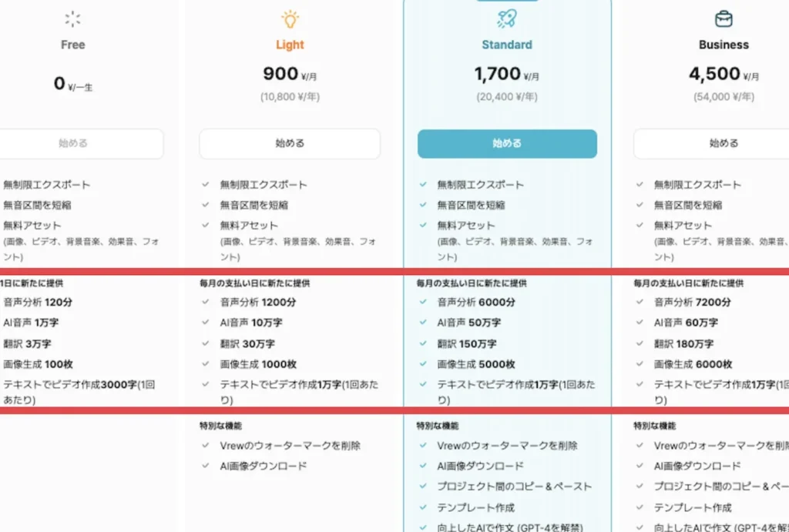Image resolution: width=789 pixels, height=532 pixels.
Task: Click 画像生成 5000枚 in Standard plan
Action: point(476,364)
